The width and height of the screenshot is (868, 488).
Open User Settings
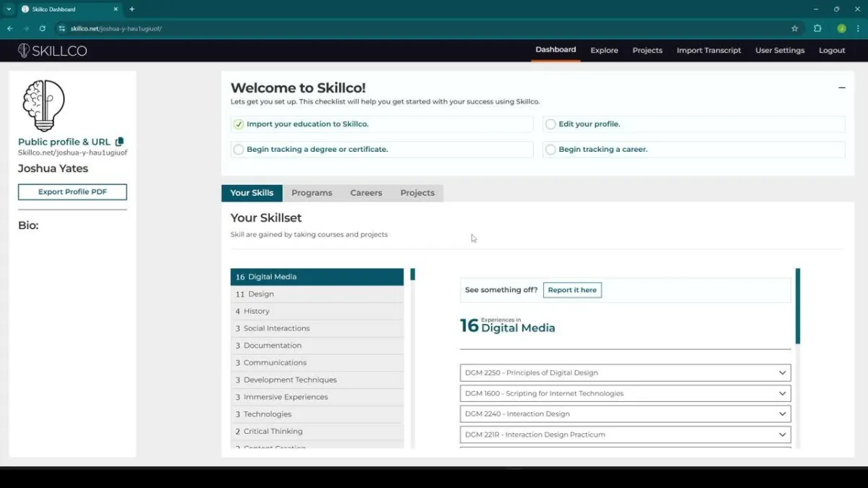click(780, 51)
